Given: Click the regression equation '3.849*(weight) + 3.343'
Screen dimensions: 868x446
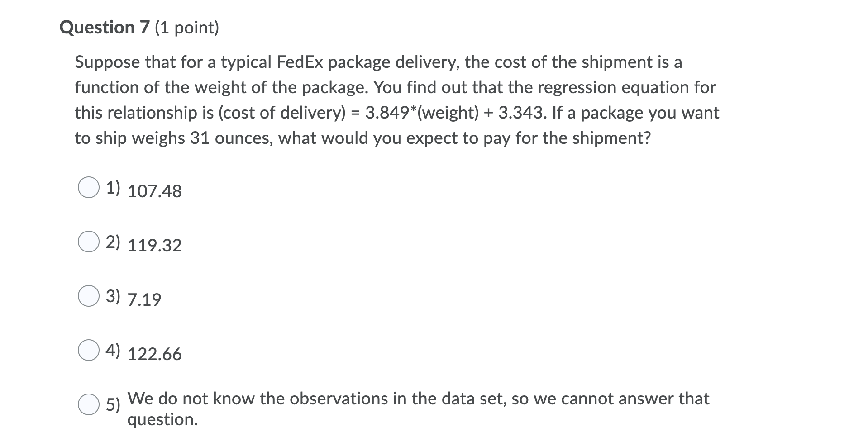Looking at the screenshot, I should (x=453, y=113).
